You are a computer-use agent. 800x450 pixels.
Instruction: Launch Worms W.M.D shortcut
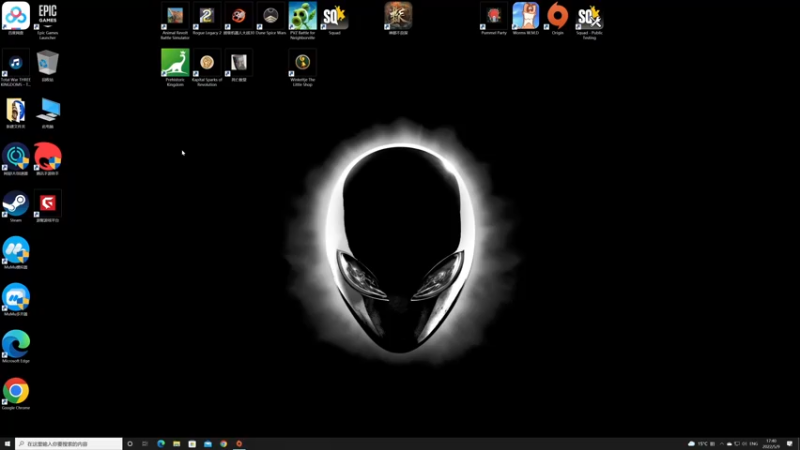pyautogui.click(x=526, y=18)
